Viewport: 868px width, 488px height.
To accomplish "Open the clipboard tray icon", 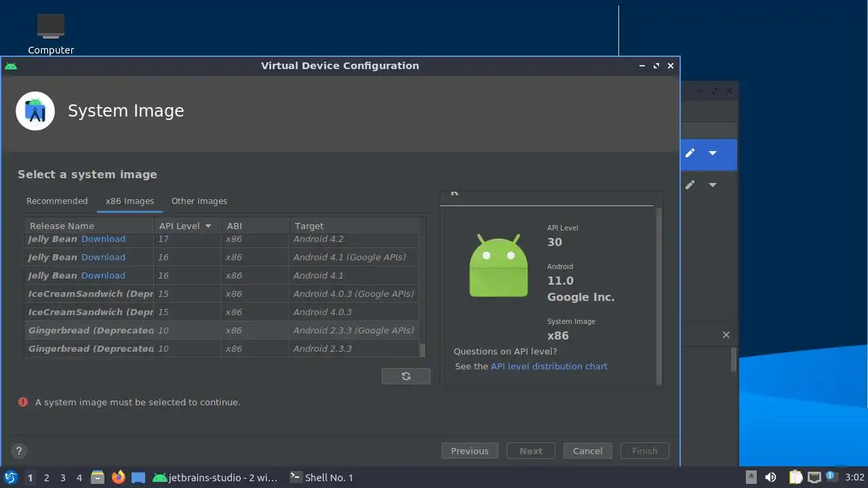I will [796, 478].
